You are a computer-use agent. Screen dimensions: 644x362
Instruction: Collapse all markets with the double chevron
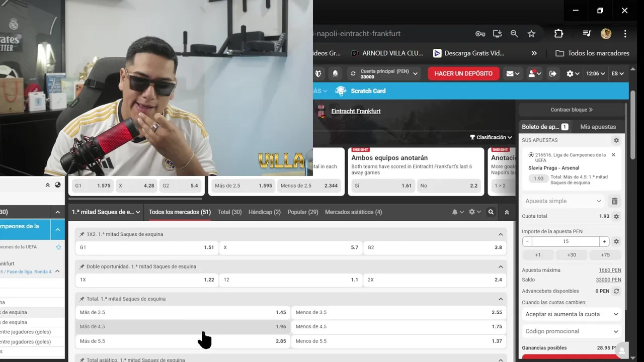tap(507, 212)
